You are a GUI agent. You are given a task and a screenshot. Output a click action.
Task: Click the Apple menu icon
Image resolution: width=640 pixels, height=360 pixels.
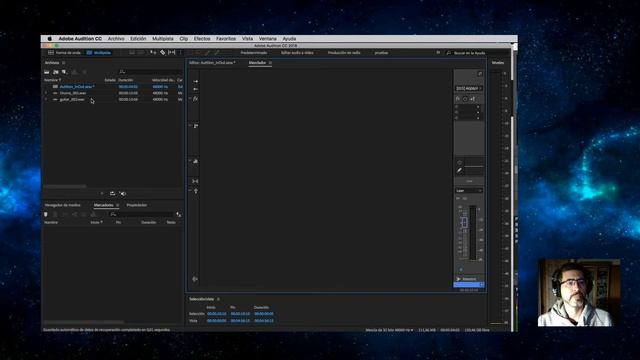coord(49,39)
